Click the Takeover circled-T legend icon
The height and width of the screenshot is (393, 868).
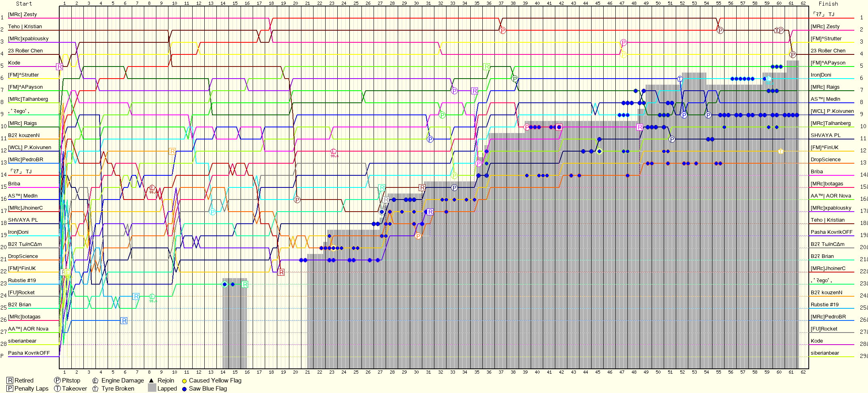[x=58, y=389]
